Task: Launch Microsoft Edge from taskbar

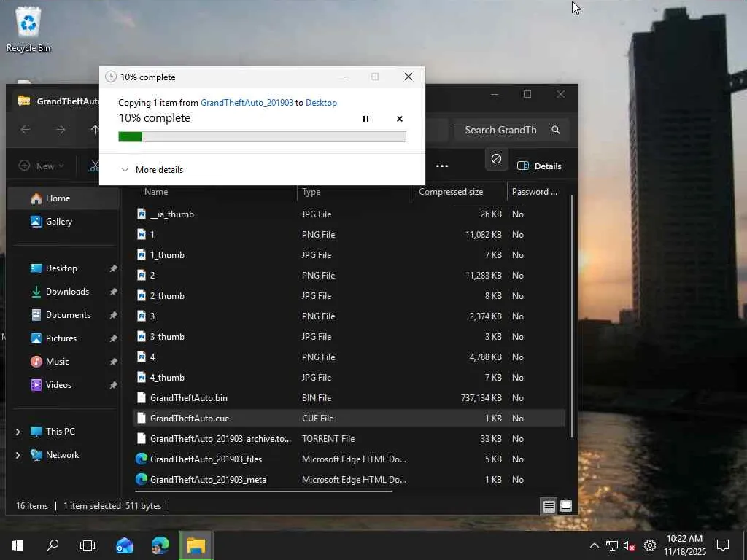Action: click(160, 545)
